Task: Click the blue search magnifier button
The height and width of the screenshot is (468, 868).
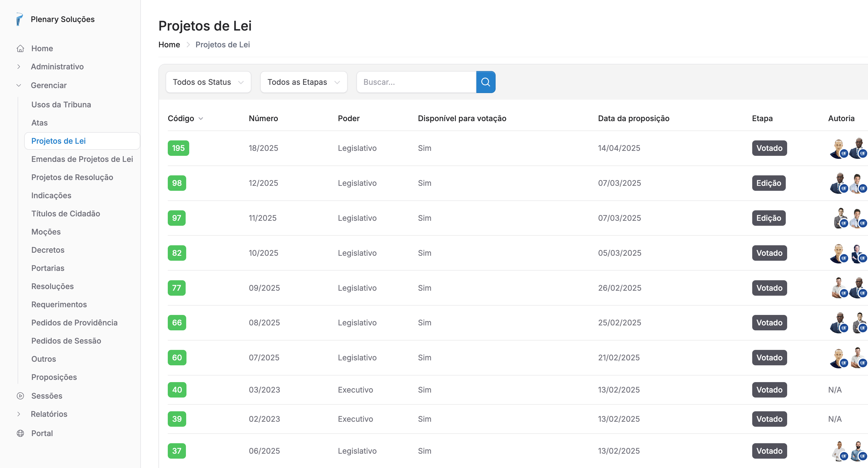Action: pos(485,82)
